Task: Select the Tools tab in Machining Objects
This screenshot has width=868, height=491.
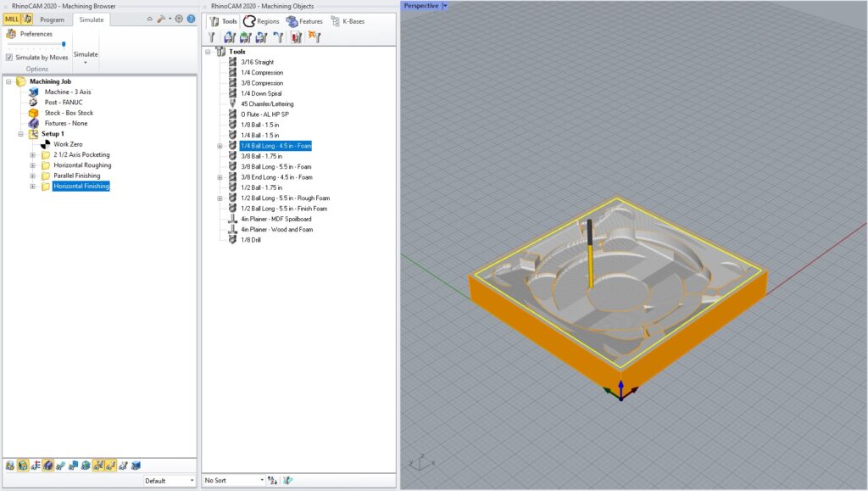Action: click(223, 21)
